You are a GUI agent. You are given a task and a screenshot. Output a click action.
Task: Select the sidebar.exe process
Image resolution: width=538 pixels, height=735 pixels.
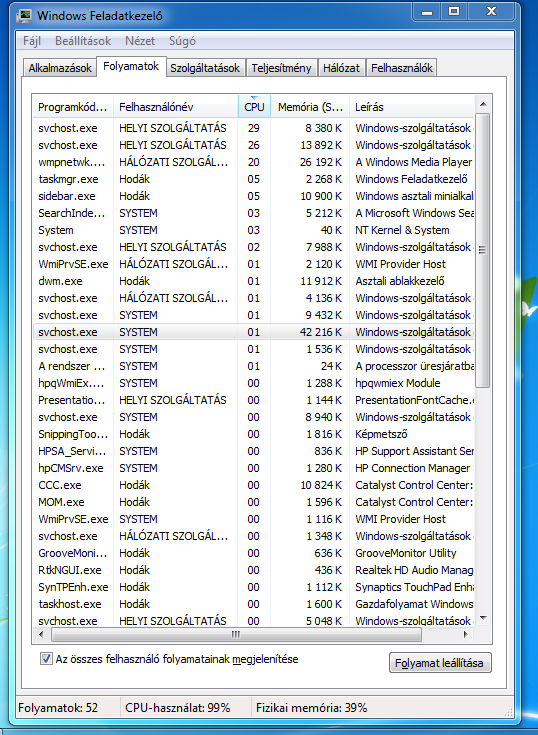pos(254,196)
